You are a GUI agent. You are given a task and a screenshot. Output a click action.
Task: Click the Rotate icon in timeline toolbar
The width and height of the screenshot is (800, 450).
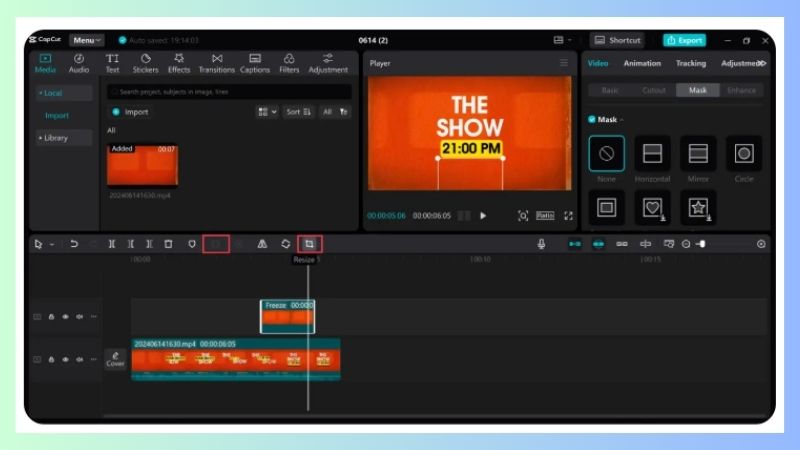[x=286, y=244]
